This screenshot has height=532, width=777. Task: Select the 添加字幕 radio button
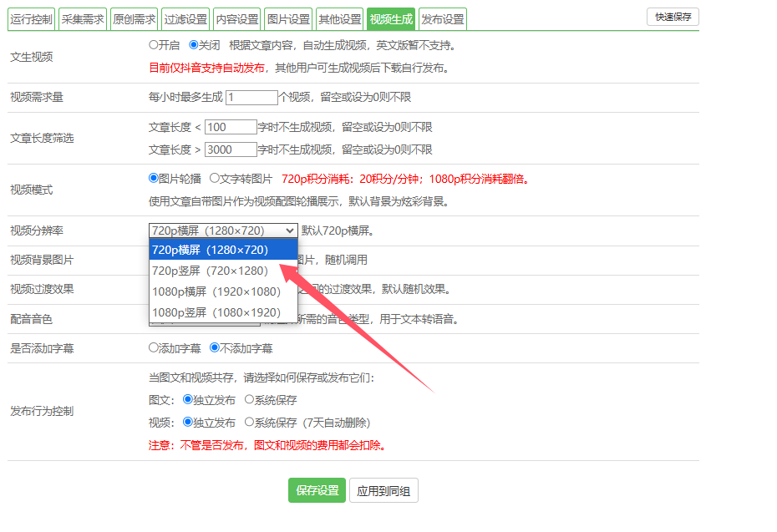tap(154, 347)
